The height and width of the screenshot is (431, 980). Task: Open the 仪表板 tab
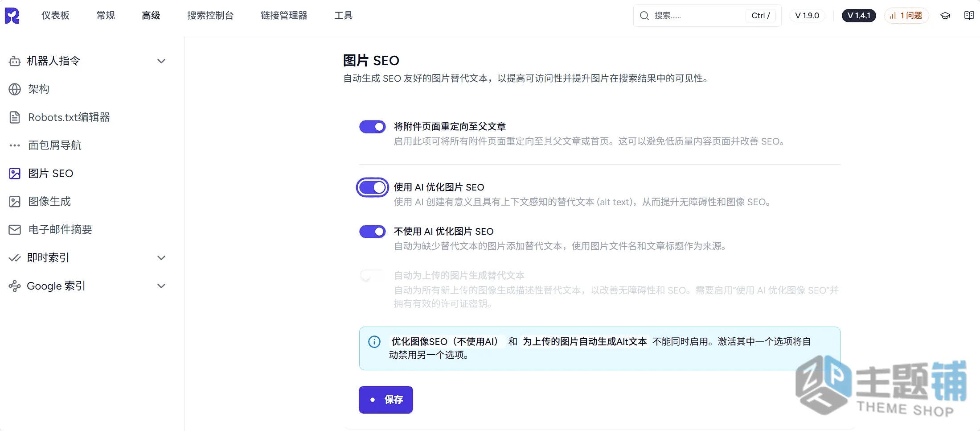[x=55, y=16]
